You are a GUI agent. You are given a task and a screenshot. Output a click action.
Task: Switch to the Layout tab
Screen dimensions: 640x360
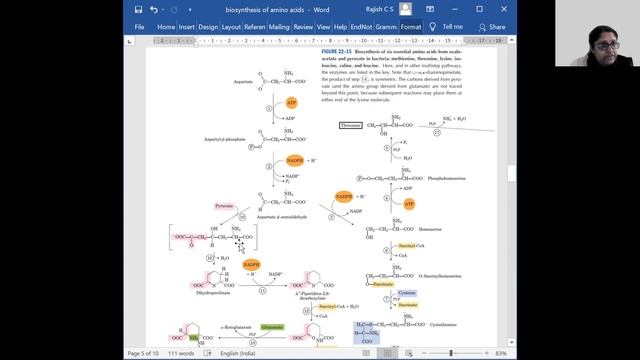click(x=231, y=27)
